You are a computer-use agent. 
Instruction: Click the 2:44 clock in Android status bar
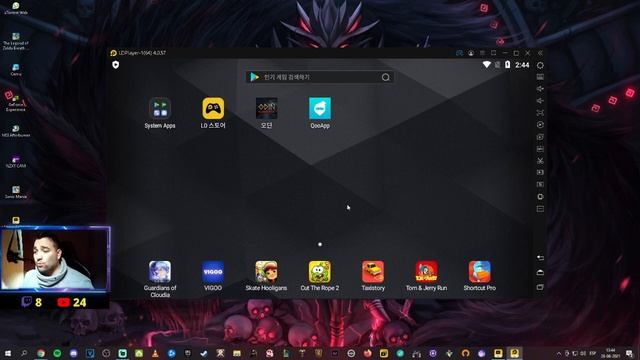click(x=522, y=65)
